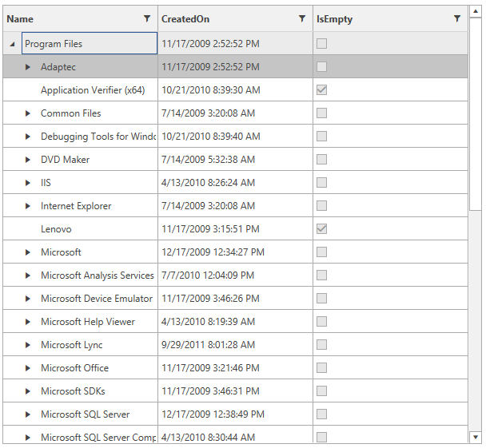Image resolution: width=486 pixels, height=448 pixels.
Task: Uncheck IsEmpty for Application Verifier (x64)
Action: coord(321,90)
